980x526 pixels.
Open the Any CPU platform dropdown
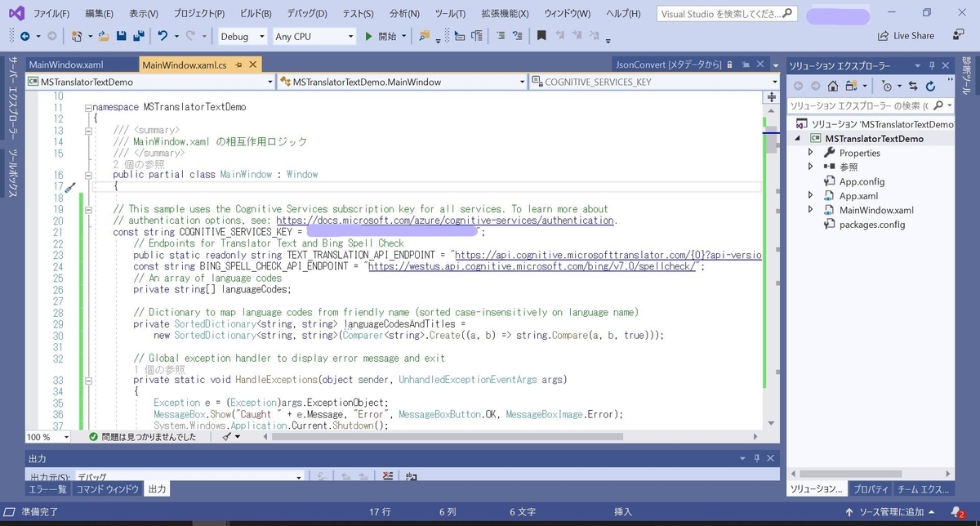314,37
